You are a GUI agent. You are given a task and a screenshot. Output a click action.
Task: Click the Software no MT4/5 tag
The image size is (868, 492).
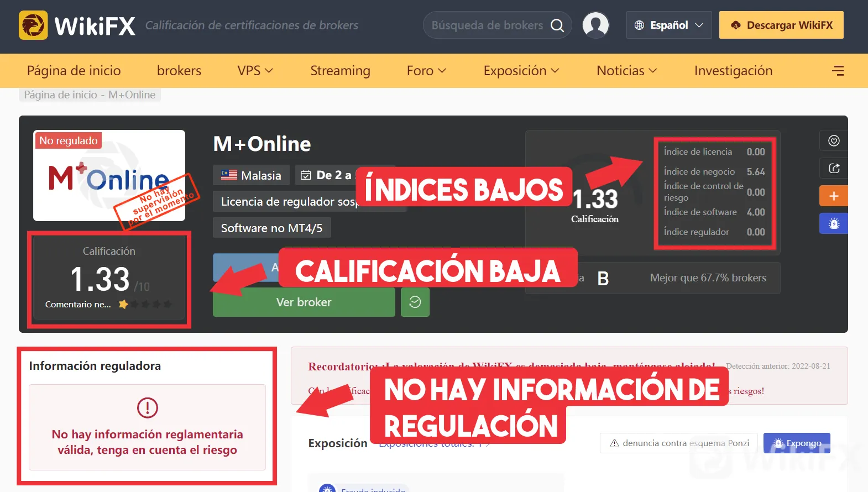[x=271, y=228]
